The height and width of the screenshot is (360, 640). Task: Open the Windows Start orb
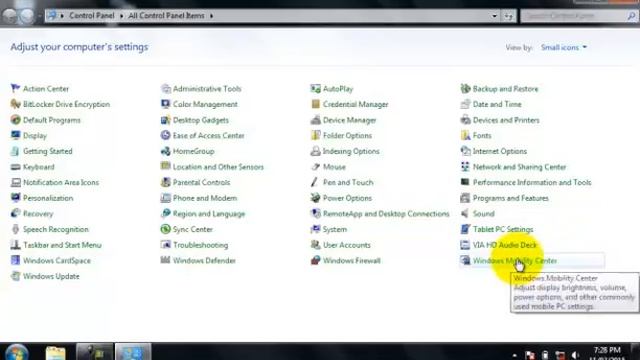coord(16,352)
